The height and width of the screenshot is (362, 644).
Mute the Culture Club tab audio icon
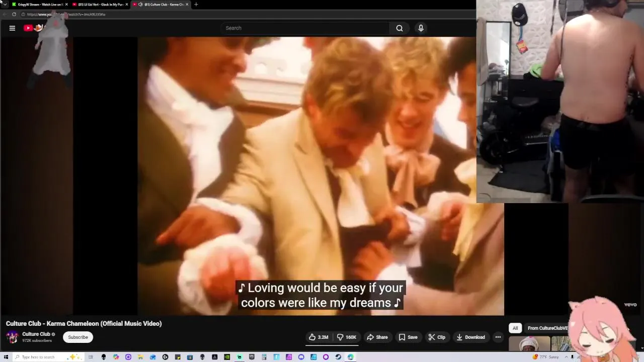pos(140,5)
